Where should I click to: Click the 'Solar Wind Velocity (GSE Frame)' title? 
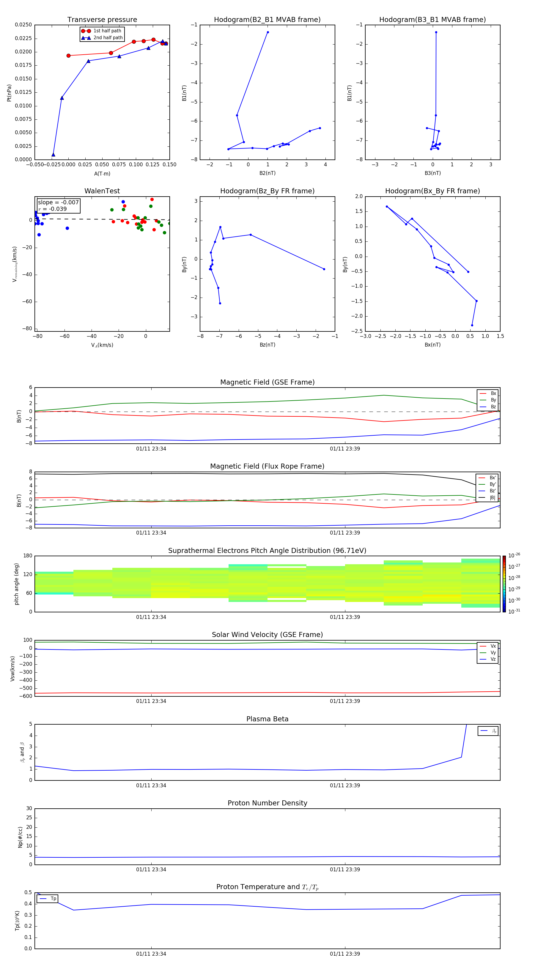coord(267,635)
